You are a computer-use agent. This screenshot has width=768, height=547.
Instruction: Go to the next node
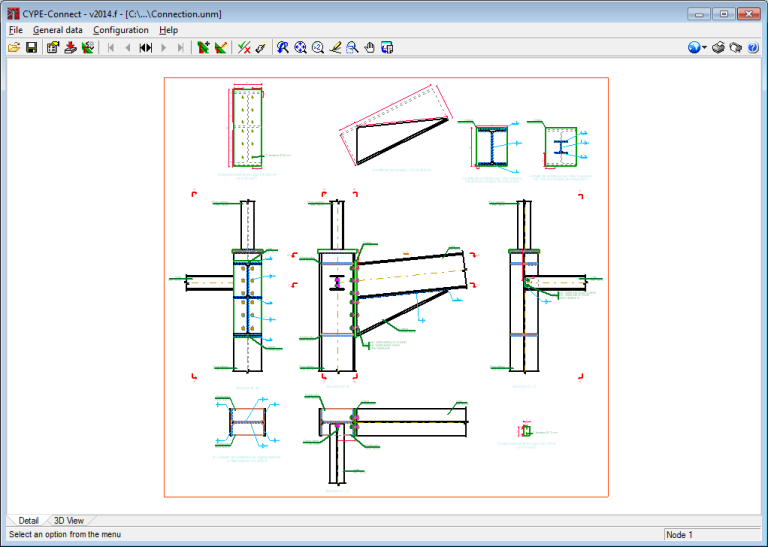click(x=164, y=48)
